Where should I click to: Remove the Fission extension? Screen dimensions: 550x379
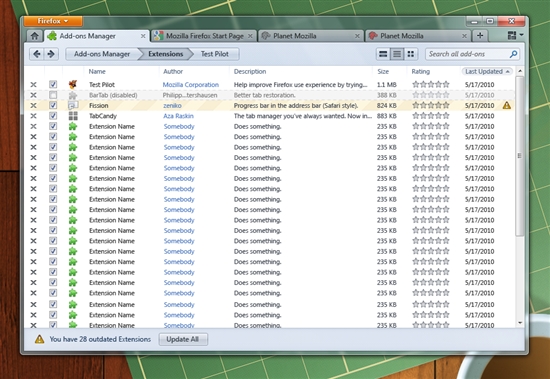(33, 105)
